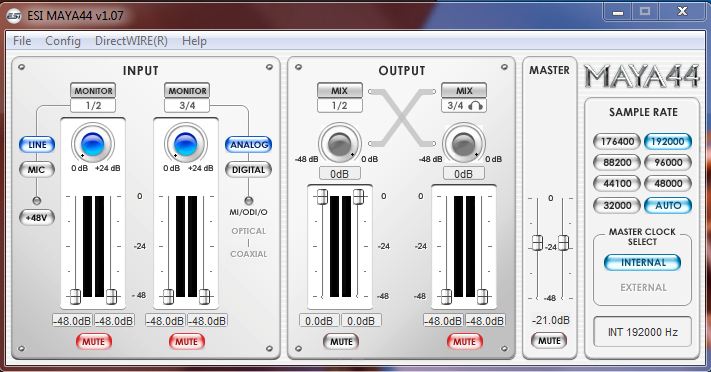
Task: Mute input channels 1/2
Action: coord(93,342)
